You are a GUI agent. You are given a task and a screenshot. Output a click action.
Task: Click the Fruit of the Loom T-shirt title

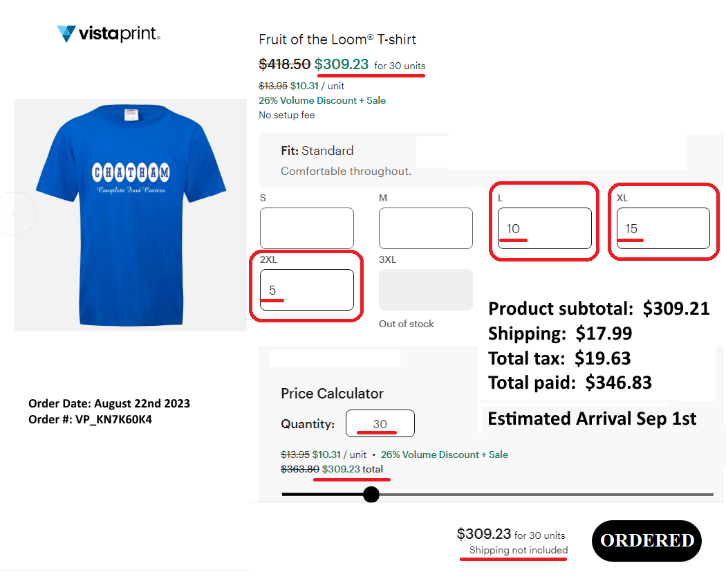coord(337,39)
